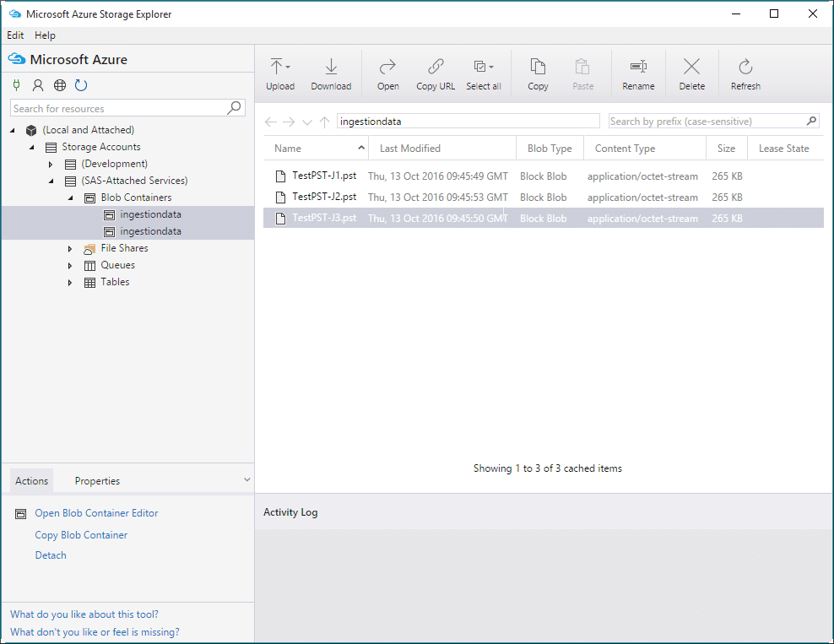The height and width of the screenshot is (644, 834).
Task: Click the globe icon in left panel
Action: [60, 85]
